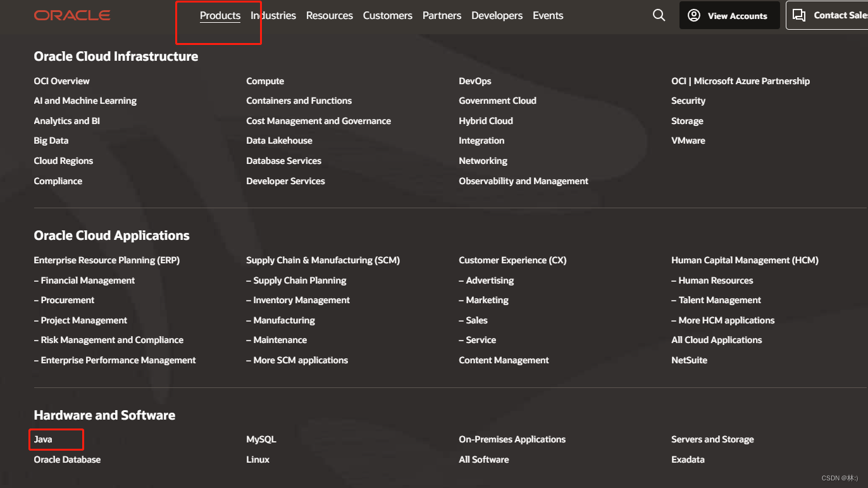Select Database Services link
Image resolution: width=868 pixels, height=488 pixels.
click(x=283, y=161)
